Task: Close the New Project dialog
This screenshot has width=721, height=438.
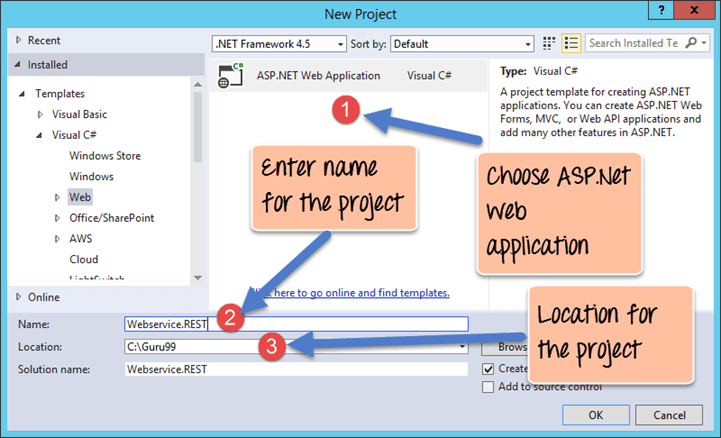Action: tap(696, 13)
